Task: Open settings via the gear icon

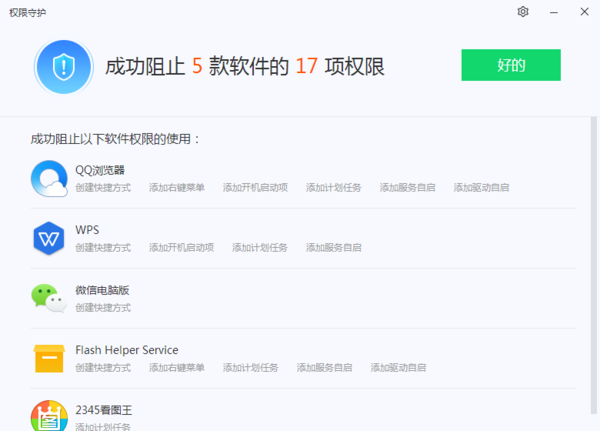Action: tap(522, 12)
